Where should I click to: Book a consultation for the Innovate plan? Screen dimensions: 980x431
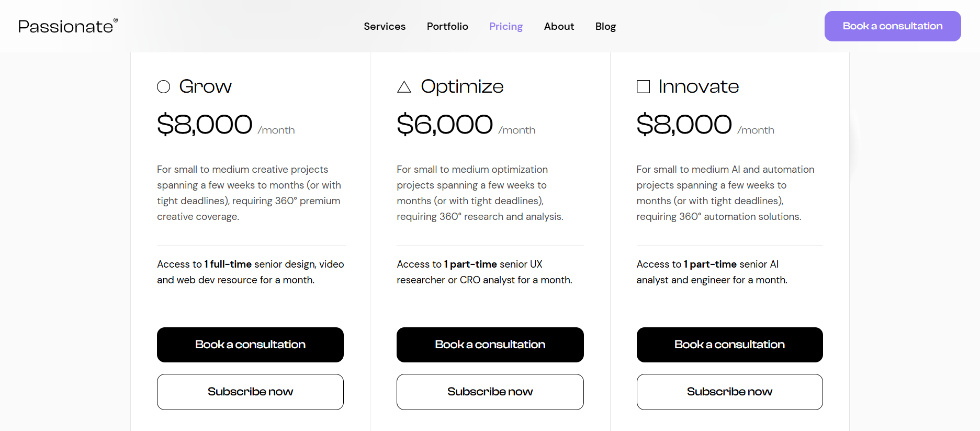click(x=729, y=345)
